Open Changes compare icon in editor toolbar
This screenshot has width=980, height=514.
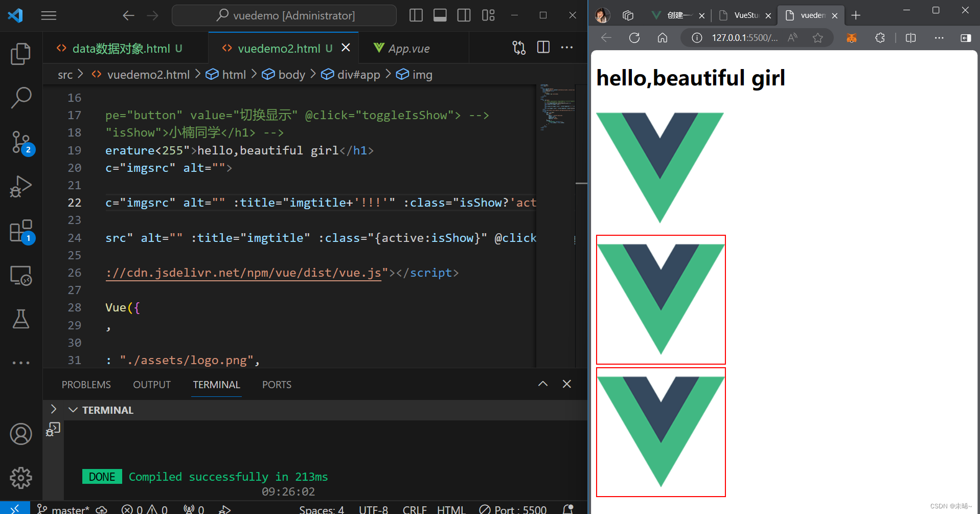[x=519, y=48]
